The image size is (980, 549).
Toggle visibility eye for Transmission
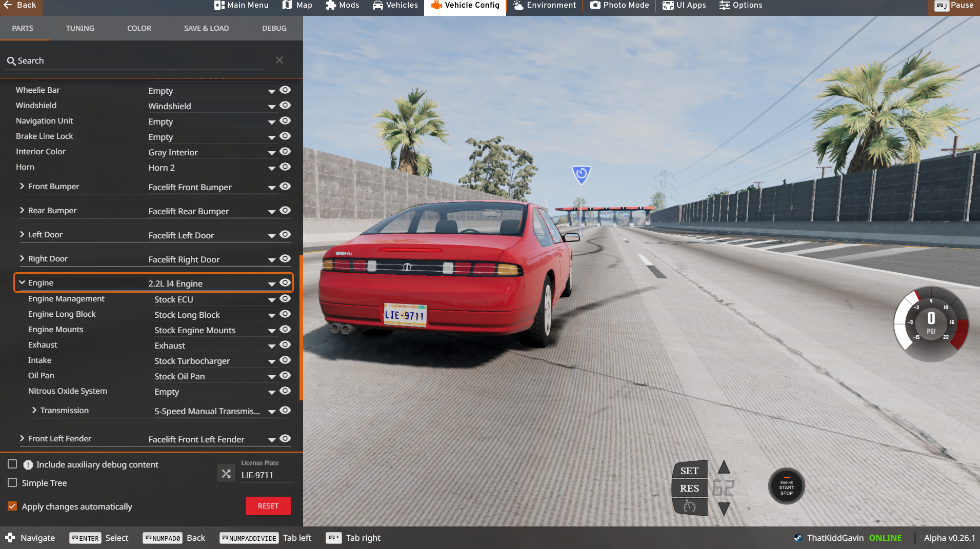pyautogui.click(x=285, y=410)
